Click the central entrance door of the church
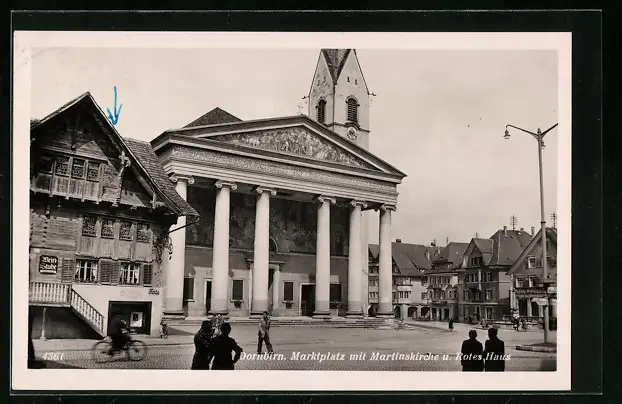622x404 pixels. (x=307, y=298)
